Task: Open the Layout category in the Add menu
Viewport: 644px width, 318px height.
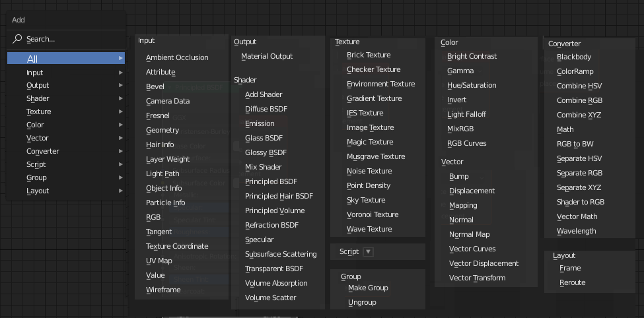Action: tap(66, 191)
